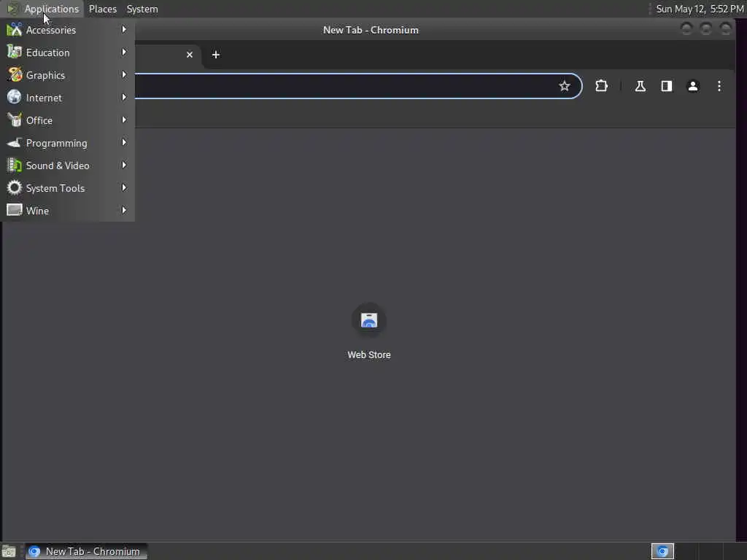
Task: Expand Internet via its arrow
Action: coord(124,97)
